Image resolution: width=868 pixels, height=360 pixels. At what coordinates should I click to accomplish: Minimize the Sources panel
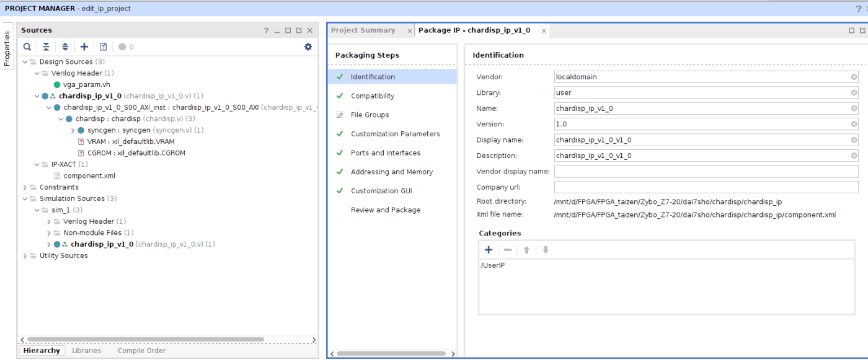[x=277, y=30]
